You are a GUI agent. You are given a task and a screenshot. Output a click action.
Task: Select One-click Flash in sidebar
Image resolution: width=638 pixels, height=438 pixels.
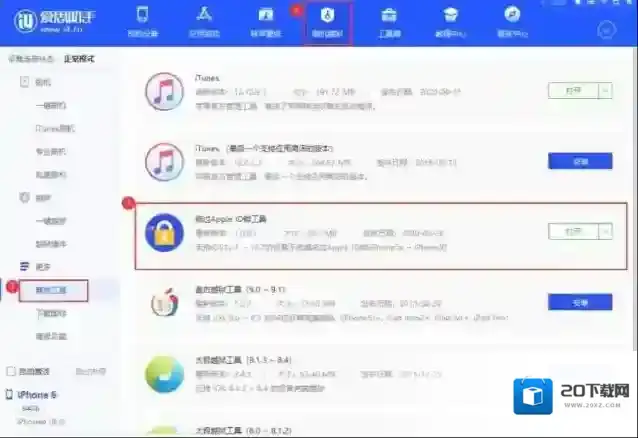pos(51,105)
